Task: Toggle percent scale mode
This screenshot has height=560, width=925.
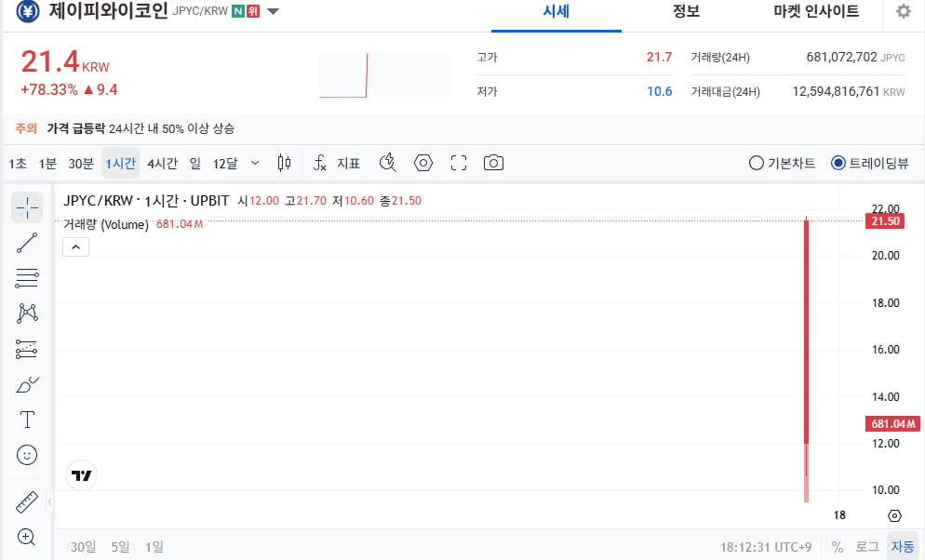Action: (x=838, y=547)
